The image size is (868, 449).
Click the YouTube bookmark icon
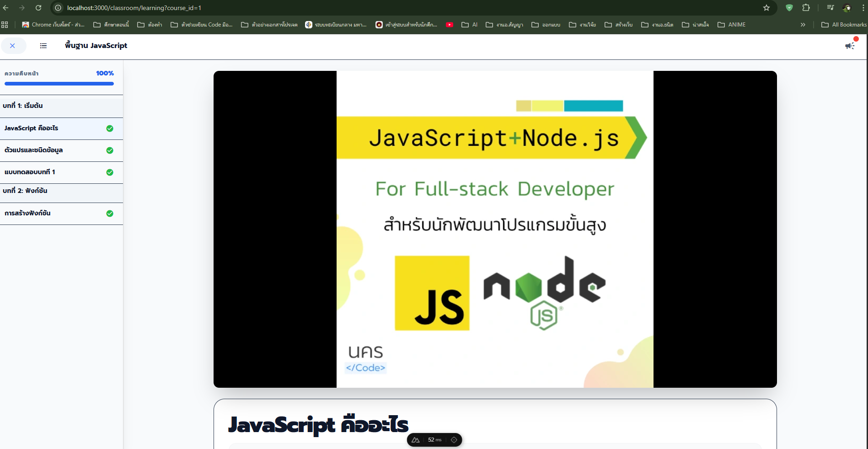(x=450, y=25)
